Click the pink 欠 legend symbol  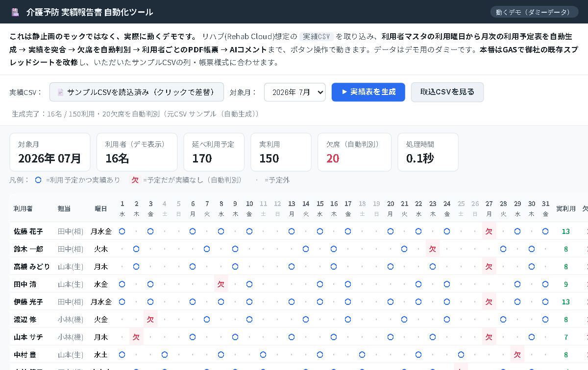tap(135, 180)
